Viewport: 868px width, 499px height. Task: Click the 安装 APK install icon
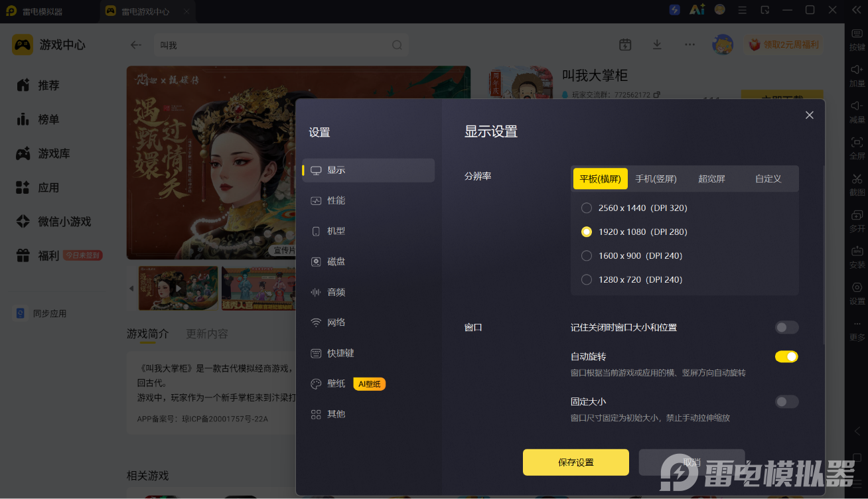[x=857, y=251]
